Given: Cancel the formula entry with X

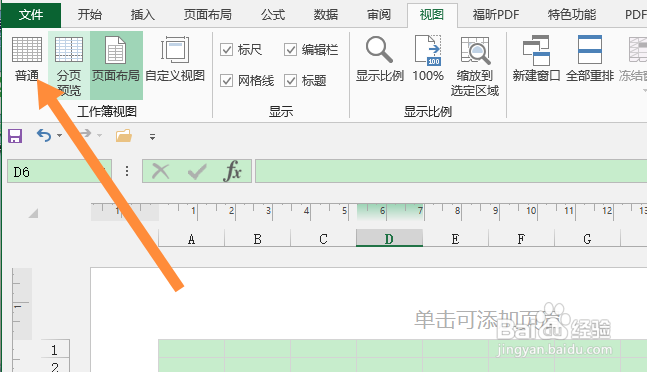Looking at the screenshot, I should [x=161, y=171].
